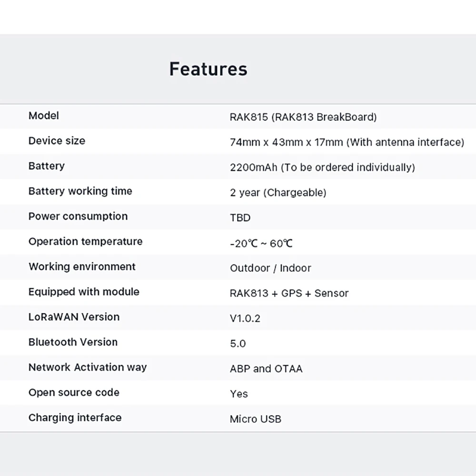This screenshot has width=476, height=476.
Task: Click the 74mm x 43mm x 17mm value
Action: click(x=347, y=142)
